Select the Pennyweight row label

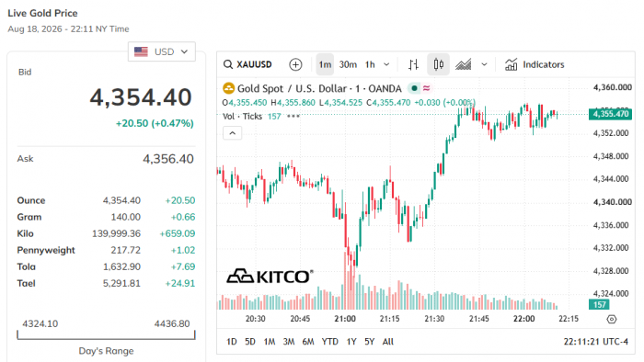(46, 250)
